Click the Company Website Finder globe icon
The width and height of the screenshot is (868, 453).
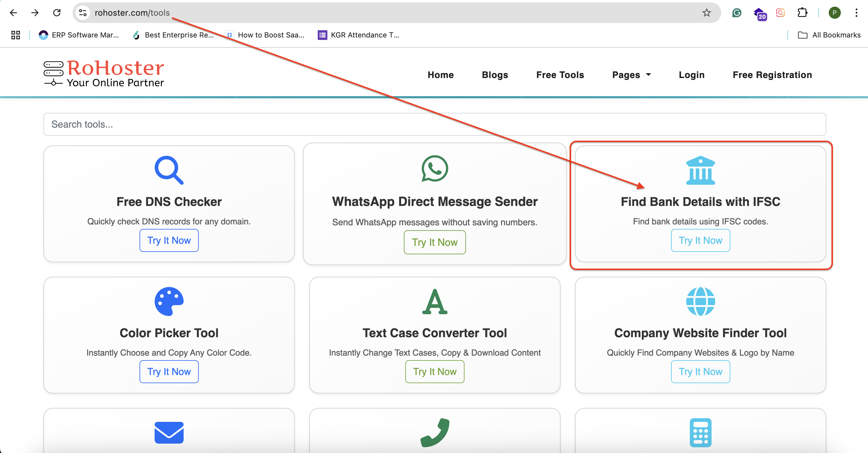700,301
